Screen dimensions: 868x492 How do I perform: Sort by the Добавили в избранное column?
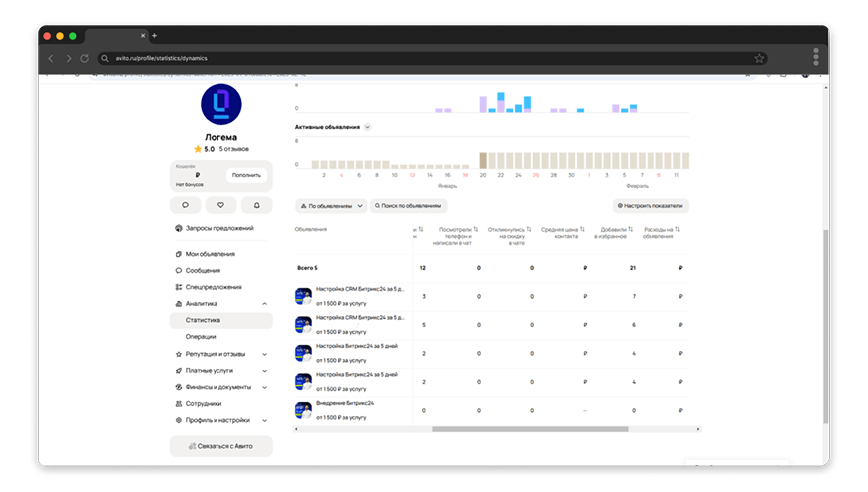[614, 232]
